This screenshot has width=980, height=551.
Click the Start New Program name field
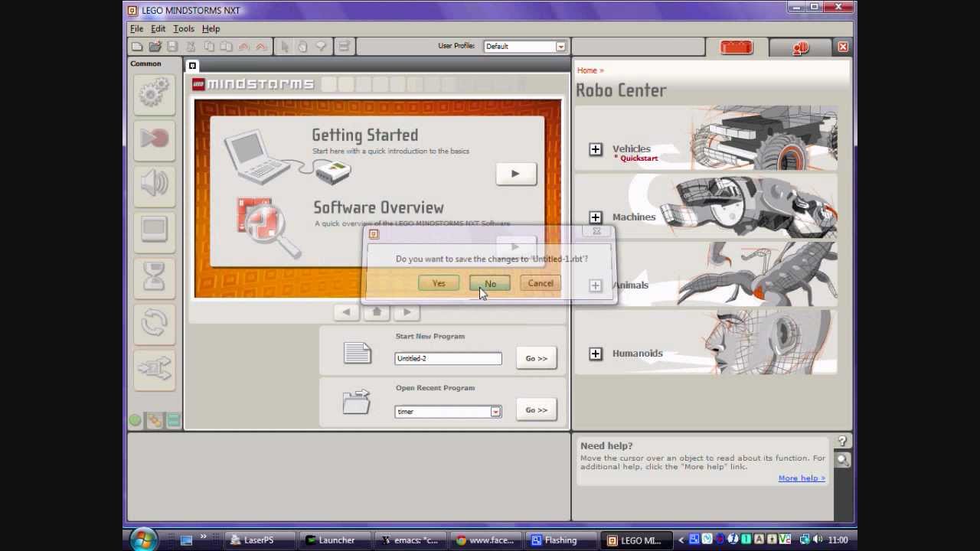[448, 358]
